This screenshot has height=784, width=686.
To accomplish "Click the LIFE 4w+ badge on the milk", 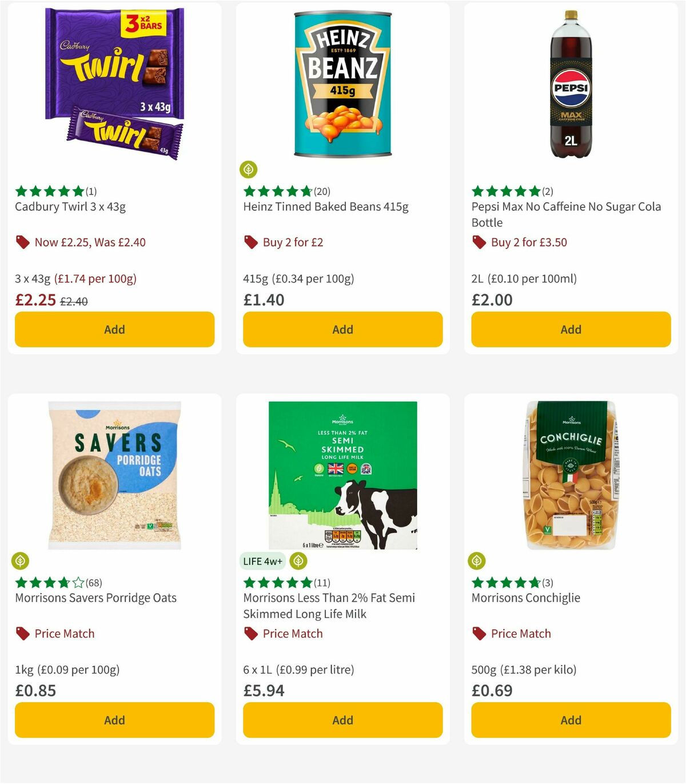I will click(262, 562).
